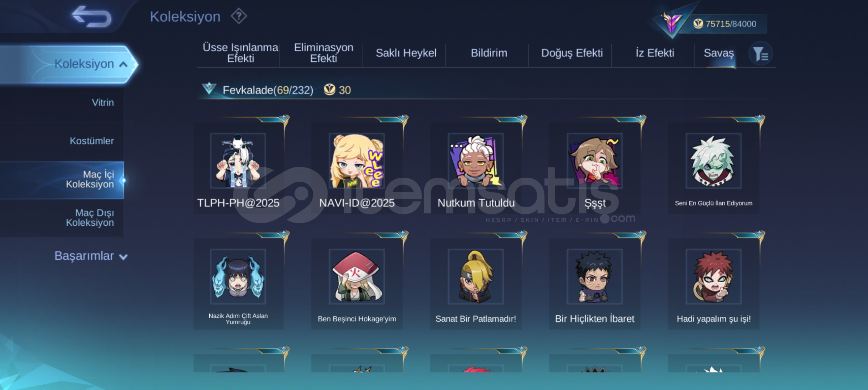Select the Sanat Bir Patlamadır! emote

pyautogui.click(x=476, y=284)
